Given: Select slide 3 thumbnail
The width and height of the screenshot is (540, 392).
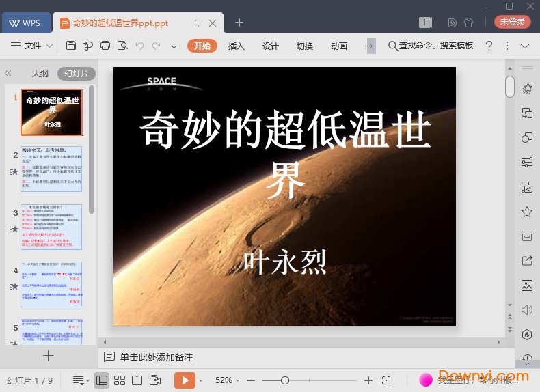Looking at the screenshot, I should coord(51,227).
